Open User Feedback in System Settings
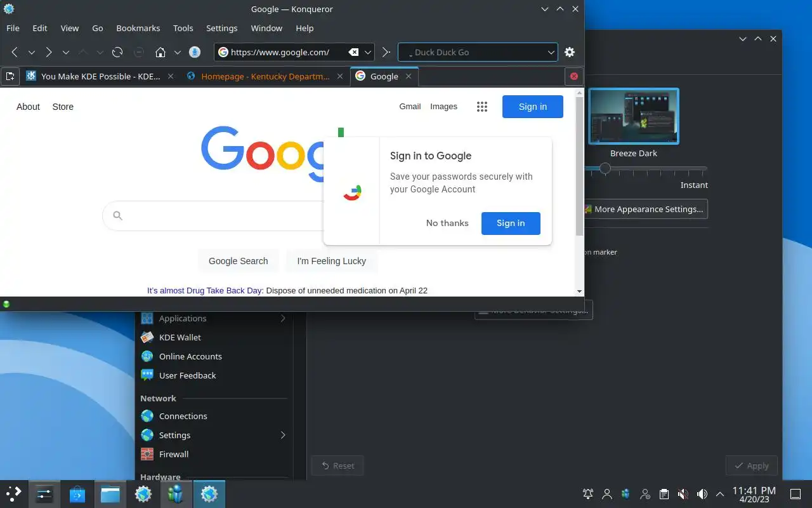The width and height of the screenshot is (812, 508). 188,375
